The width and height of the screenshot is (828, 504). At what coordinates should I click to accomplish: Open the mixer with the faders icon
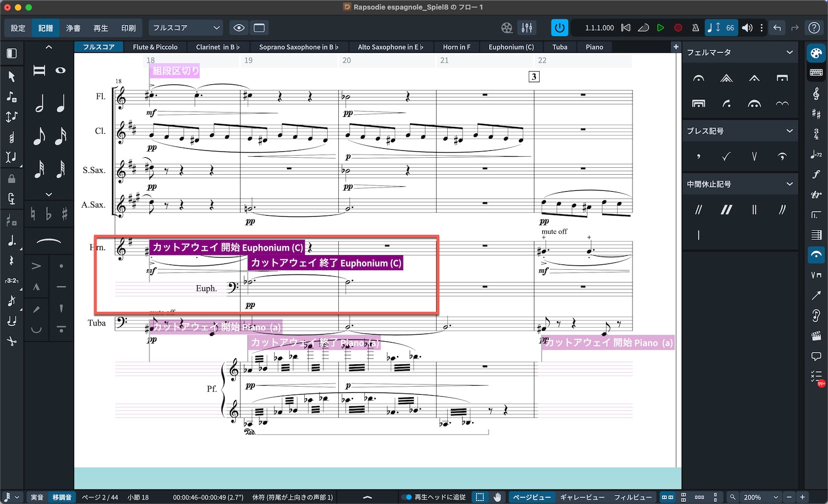[x=527, y=28]
